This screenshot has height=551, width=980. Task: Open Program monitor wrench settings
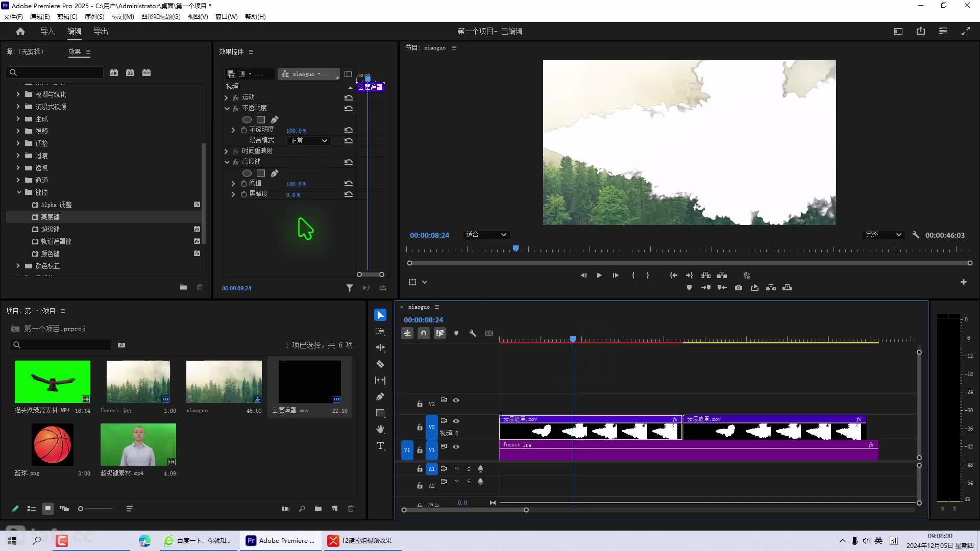click(x=916, y=235)
